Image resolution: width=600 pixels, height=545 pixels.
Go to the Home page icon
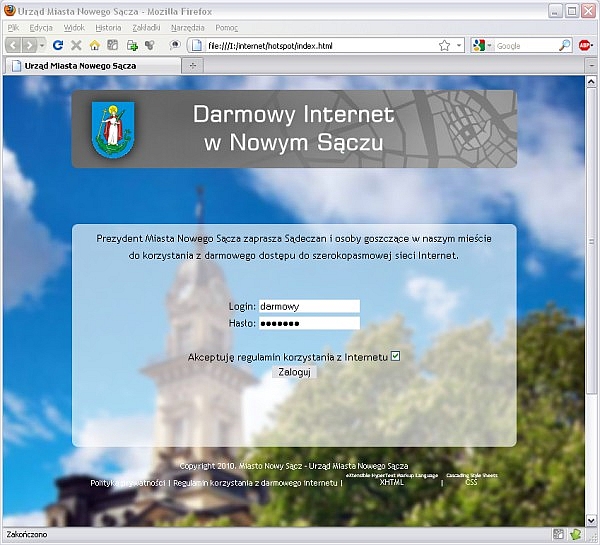tap(94, 46)
